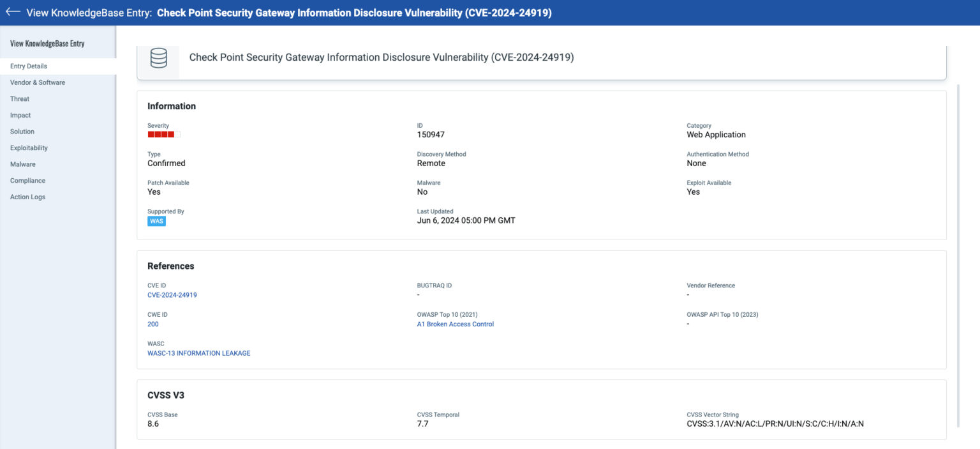Click the CVSS V3 section heading
Image resolution: width=980 pixels, height=449 pixels.
pos(166,395)
